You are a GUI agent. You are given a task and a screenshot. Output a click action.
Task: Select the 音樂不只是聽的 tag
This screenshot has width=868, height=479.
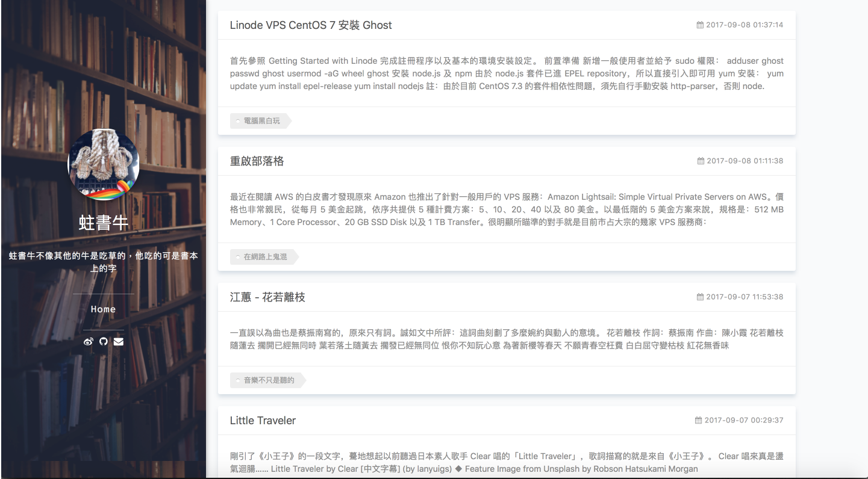pos(268,380)
